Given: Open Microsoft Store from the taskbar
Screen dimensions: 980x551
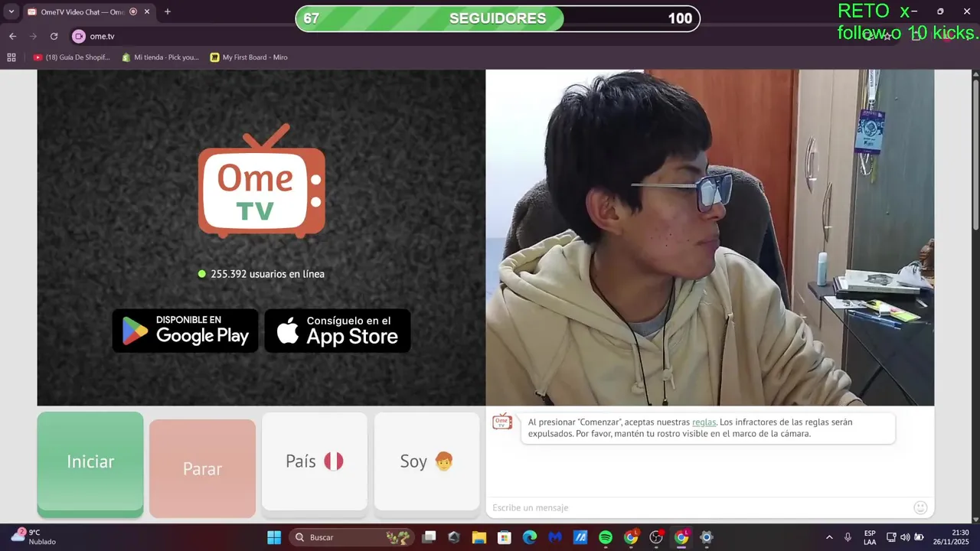Looking at the screenshot, I should click(x=505, y=537).
